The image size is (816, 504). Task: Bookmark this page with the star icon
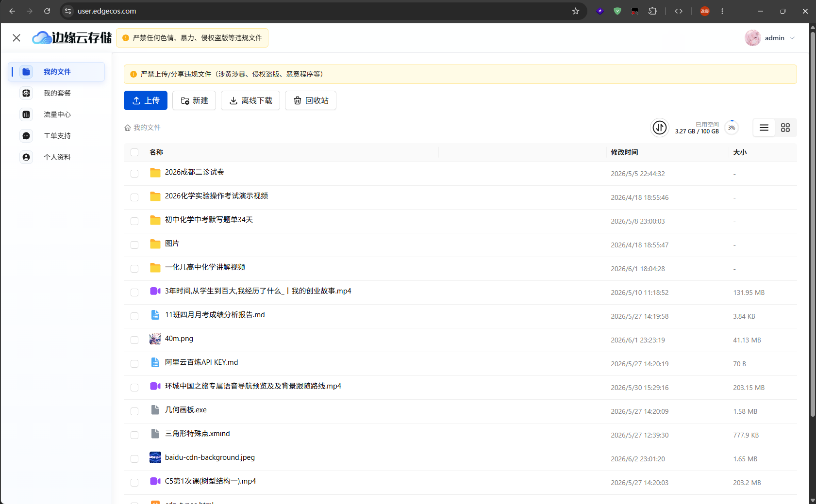[x=576, y=11]
